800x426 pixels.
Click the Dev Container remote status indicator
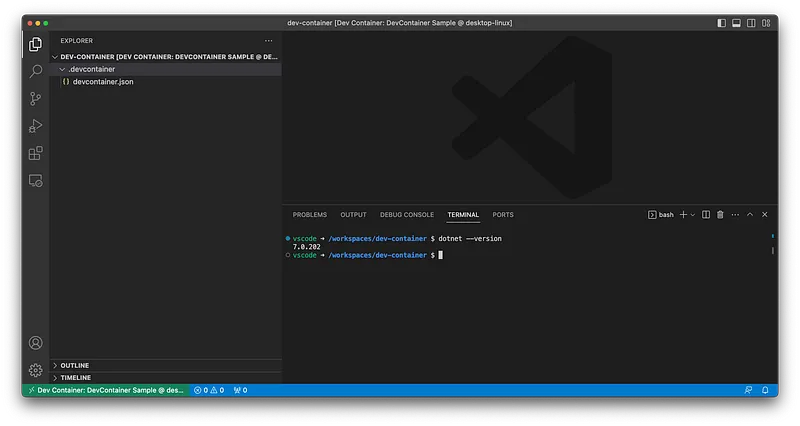click(x=104, y=390)
